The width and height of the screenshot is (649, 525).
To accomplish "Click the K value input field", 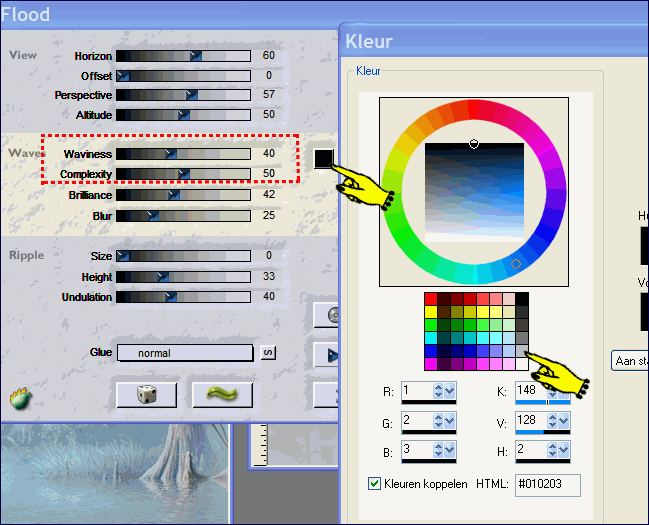I will [531, 390].
